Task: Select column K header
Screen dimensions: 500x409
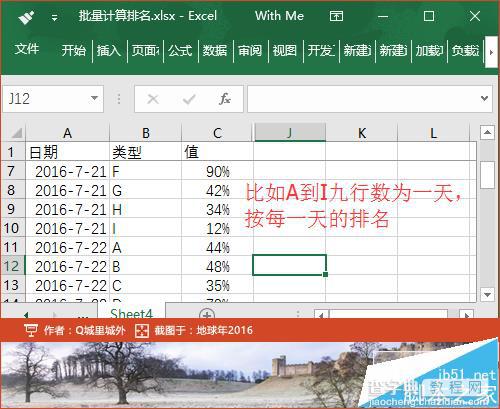Action: pos(362,133)
